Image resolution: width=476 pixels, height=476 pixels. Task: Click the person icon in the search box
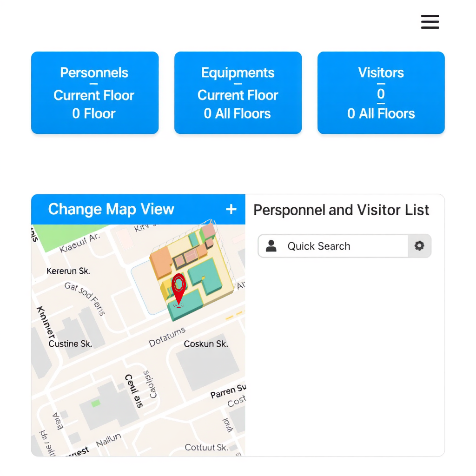coord(271,246)
